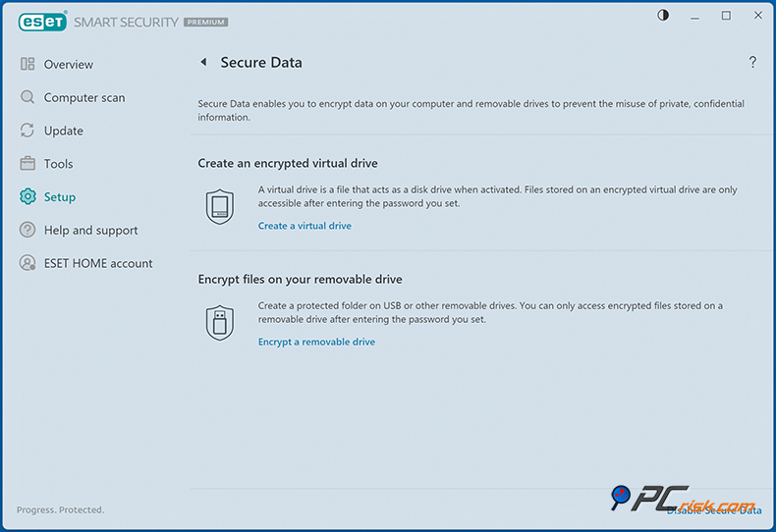Screen dimensions: 776x532
Task: Click the removable USB drive shield icon
Action: tap(220, 323)
